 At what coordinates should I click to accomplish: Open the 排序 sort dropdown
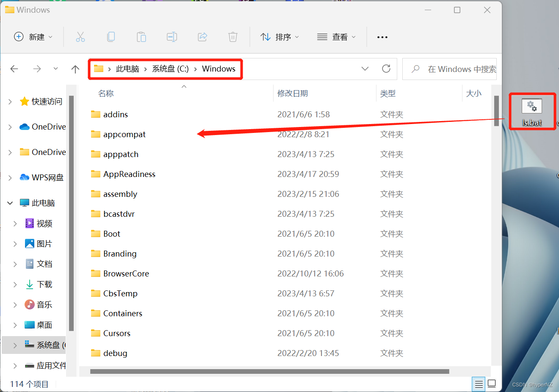click(280, 37)
